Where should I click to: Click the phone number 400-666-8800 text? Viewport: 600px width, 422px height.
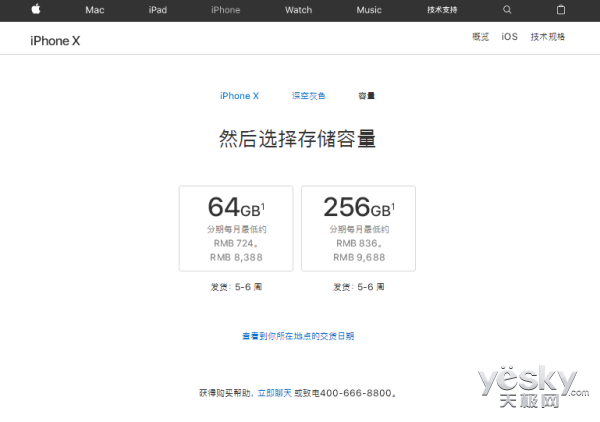coord(355,393)
